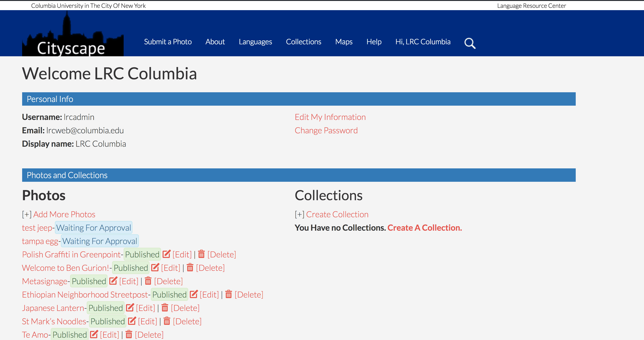The width and height of the screenshot is (644, 340).
Task: Open the Metasignage photo
Action: (x=45, y=281)
